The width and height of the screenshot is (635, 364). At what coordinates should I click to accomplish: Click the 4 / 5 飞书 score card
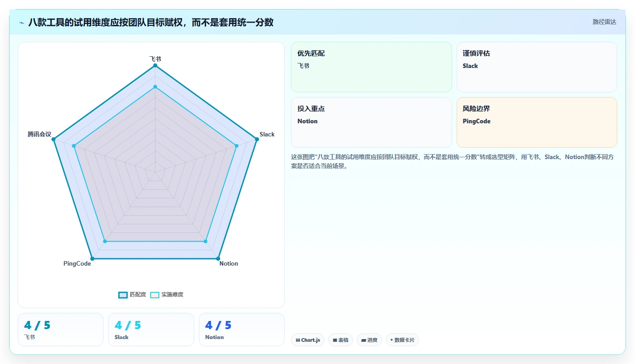click(x=60, y=330)
